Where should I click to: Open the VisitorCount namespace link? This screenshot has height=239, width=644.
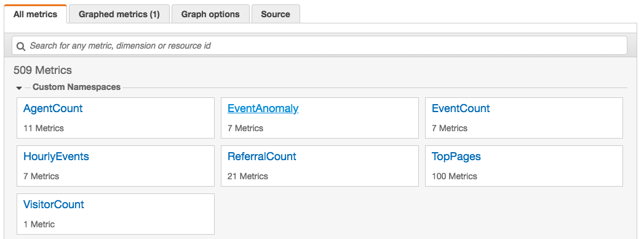click(54, 205)
